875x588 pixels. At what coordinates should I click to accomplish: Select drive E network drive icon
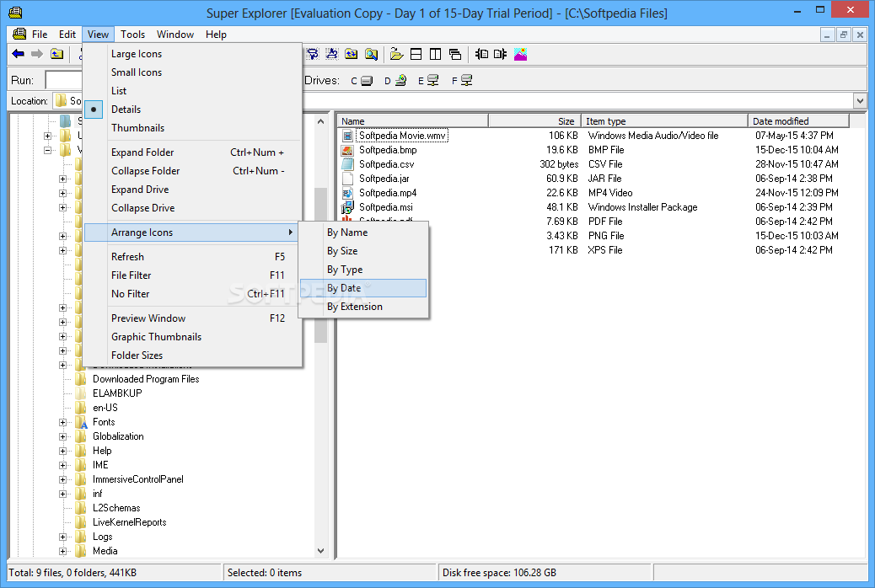(x=433, y=81)
